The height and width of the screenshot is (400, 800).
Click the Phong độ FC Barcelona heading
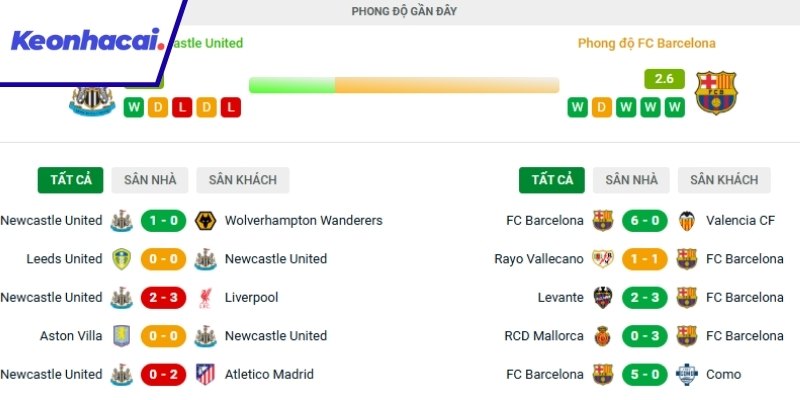pos(646,43)
